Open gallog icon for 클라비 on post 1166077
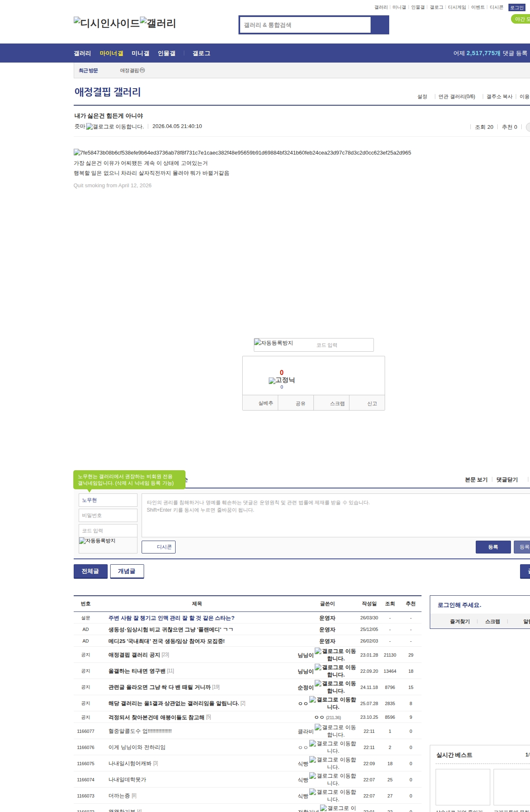 coord(318,727)
